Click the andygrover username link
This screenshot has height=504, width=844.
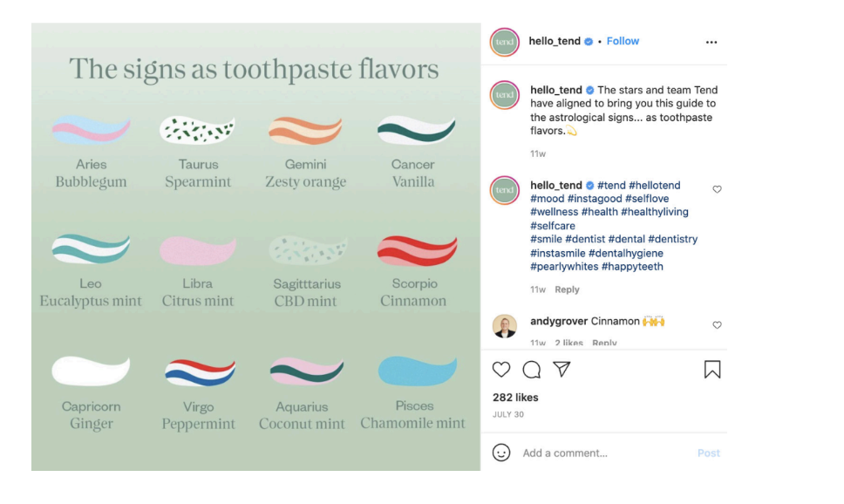tap(559, 321)
